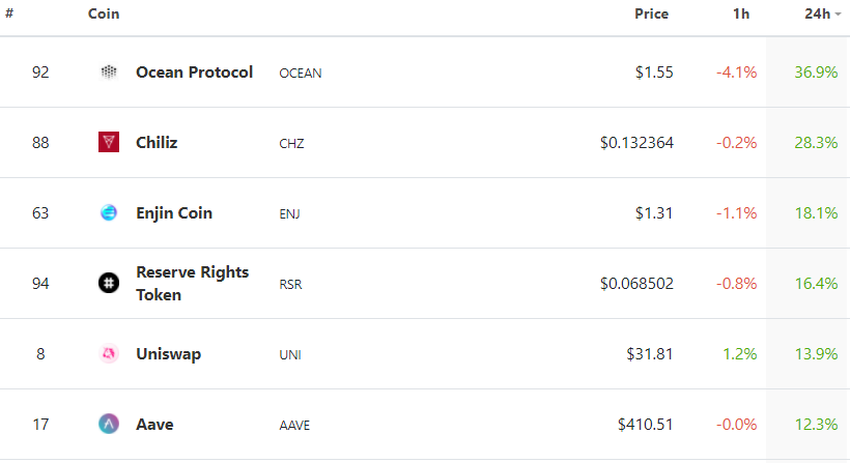850x463 pixels.
Task: Click the Reserve Rights Token logo icon
Action: pos(109,284)
